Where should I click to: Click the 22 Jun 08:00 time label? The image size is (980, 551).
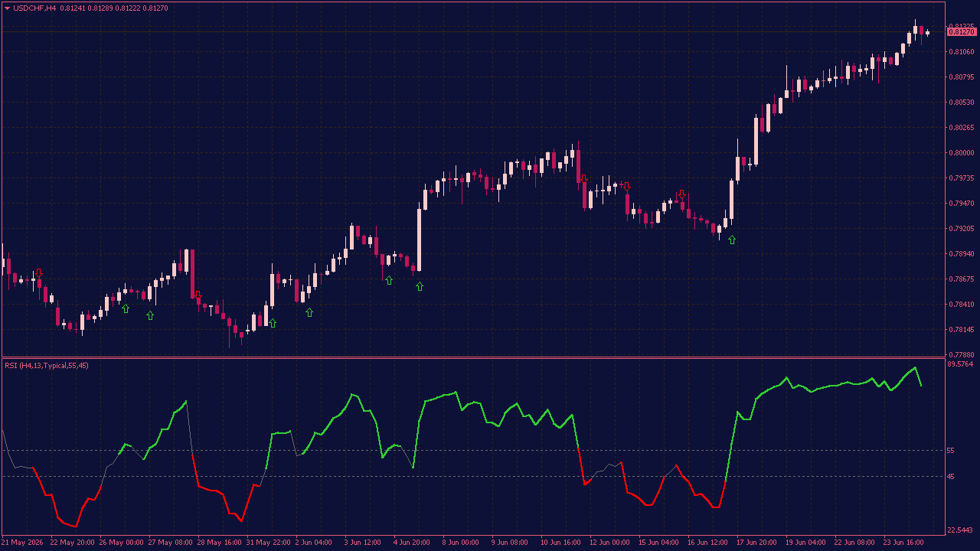coord(854,543)
